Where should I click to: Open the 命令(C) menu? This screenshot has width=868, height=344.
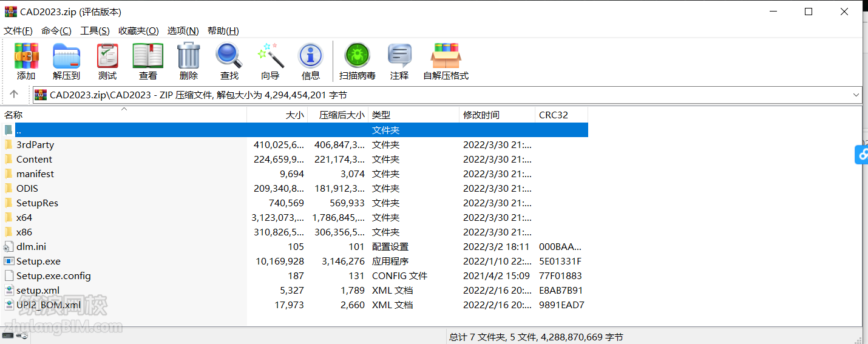coord(56,30)
